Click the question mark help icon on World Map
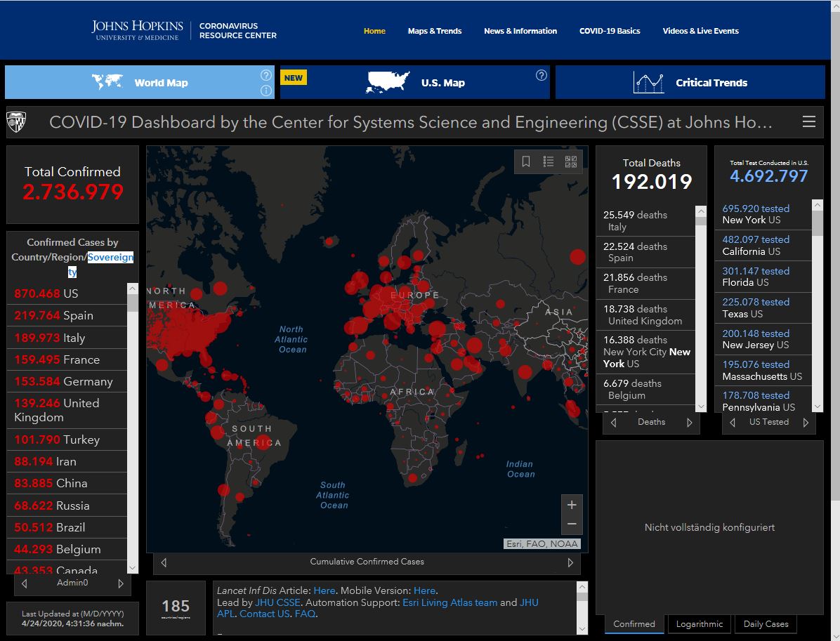The image size is (840, 641). [265, 75]
